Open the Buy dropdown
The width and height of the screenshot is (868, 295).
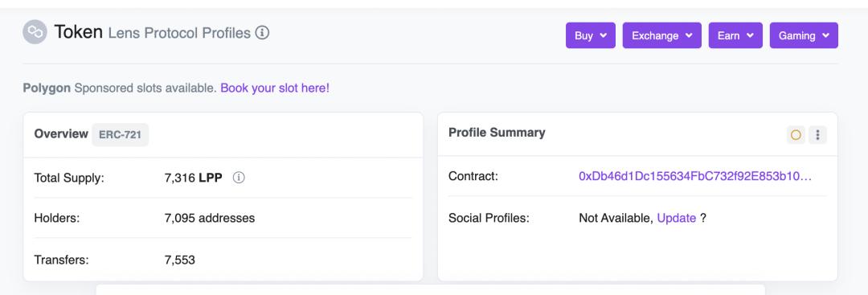(x=591, y=35)
